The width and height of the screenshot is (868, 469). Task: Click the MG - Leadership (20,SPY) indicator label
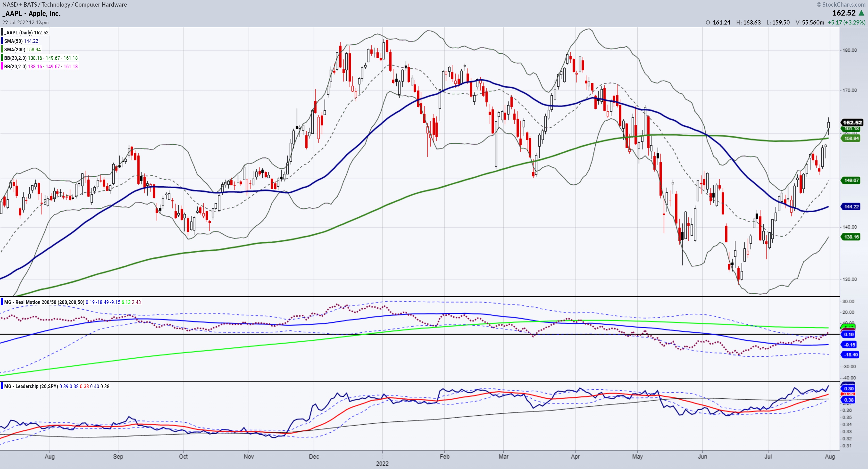point(31,387)
